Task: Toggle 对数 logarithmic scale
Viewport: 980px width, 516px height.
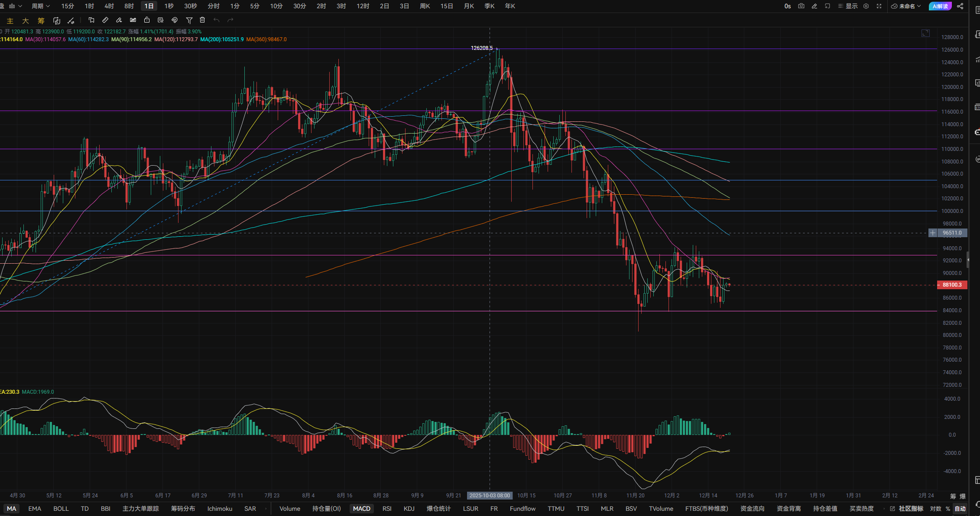Action: click(x=935, y=509)
